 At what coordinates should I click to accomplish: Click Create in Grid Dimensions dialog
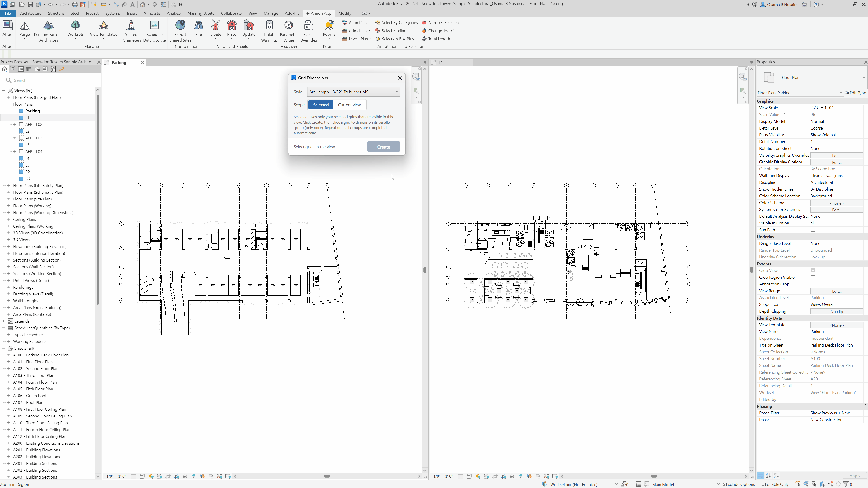pyautogui.click(x=383, y=147)
